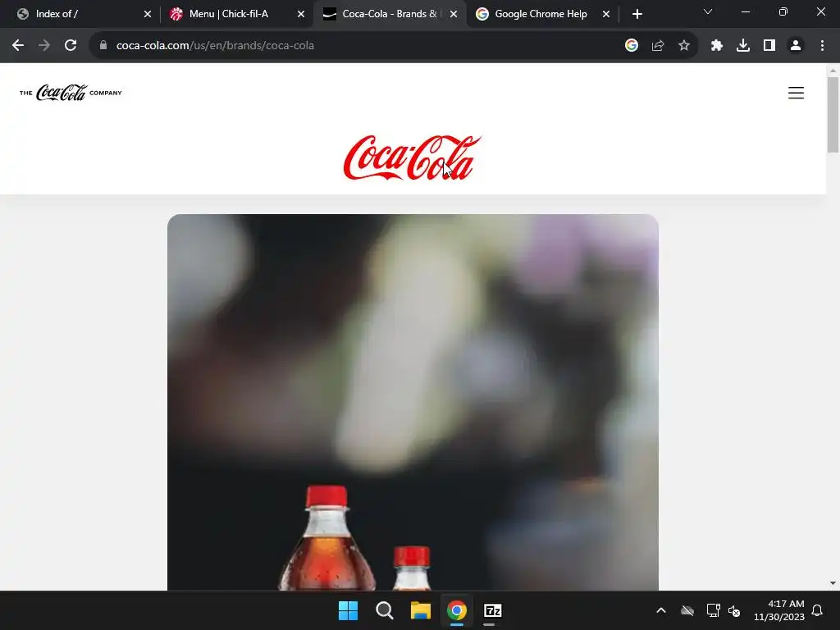Click the red Coca-Cola brand logo
Screen dimensions: 840x630
point(412,157)
